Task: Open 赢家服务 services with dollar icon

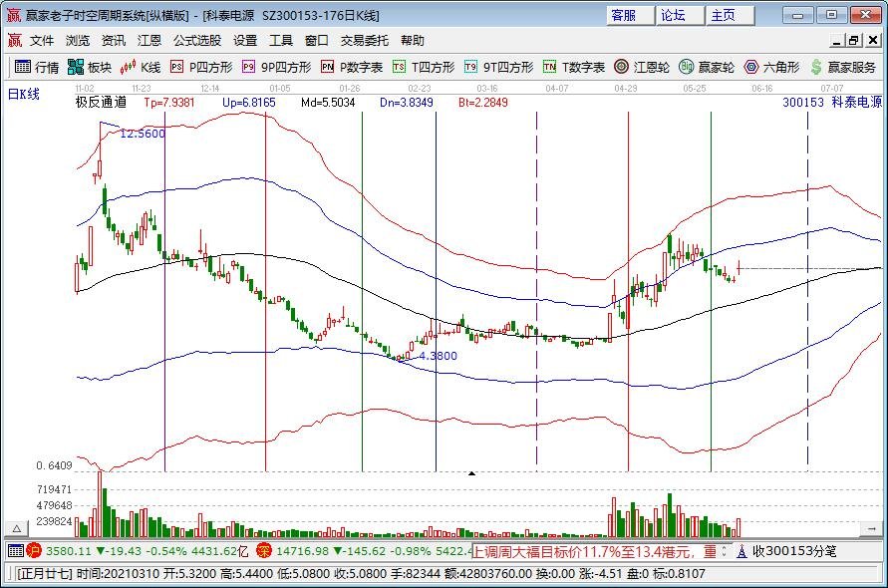Action: tap(843, 67)
